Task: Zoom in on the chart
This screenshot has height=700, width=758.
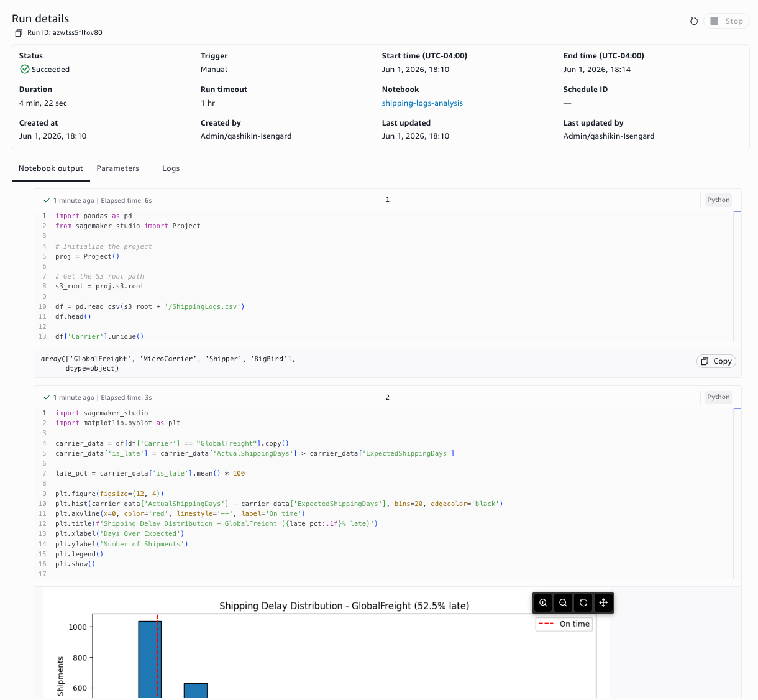Action: tap(543, 602)
